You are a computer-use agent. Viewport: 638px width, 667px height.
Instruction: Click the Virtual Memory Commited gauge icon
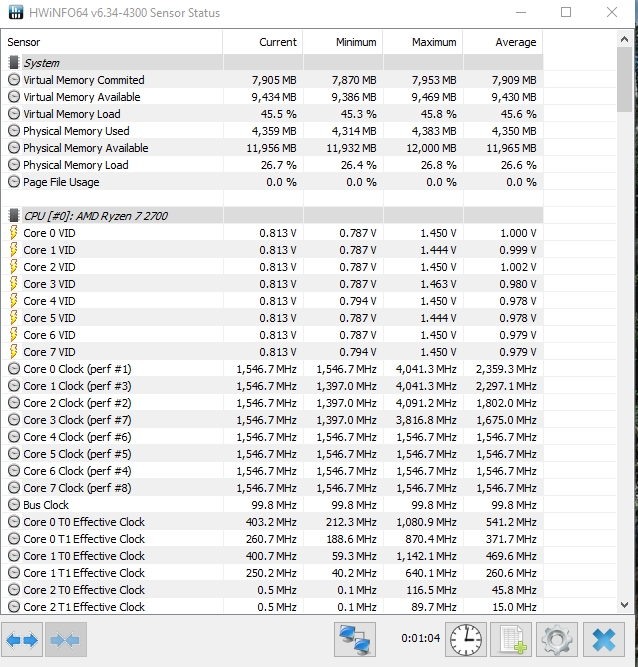tap(14, 80)
